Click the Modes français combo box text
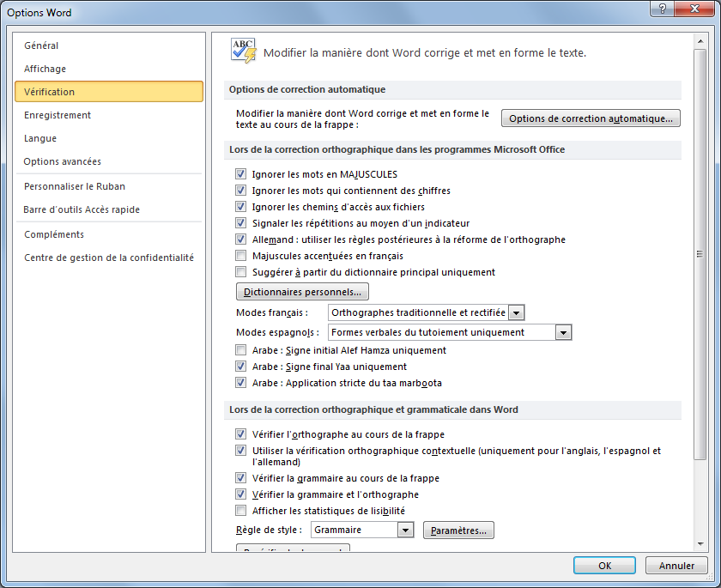721x588 pixels. tap(418, 312)
